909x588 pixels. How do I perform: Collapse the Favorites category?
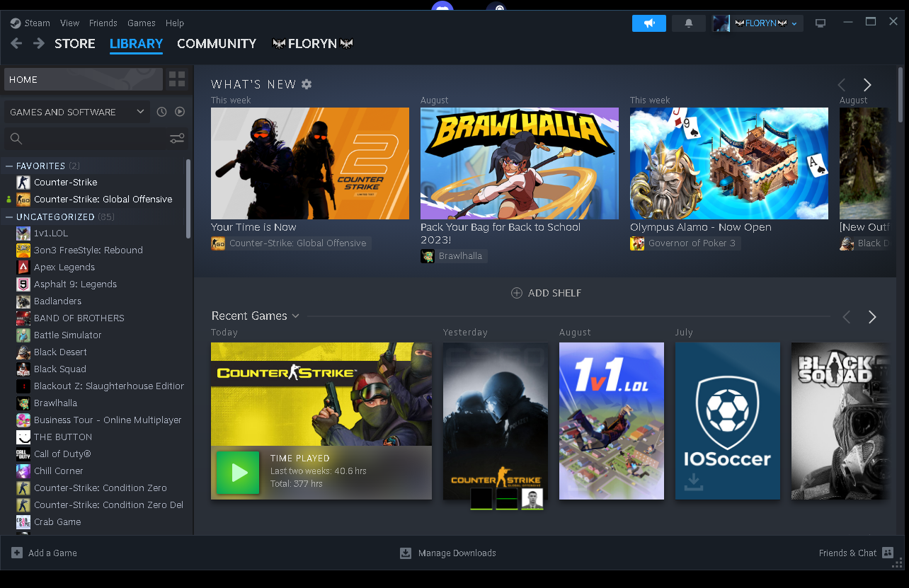coord(9,166)
